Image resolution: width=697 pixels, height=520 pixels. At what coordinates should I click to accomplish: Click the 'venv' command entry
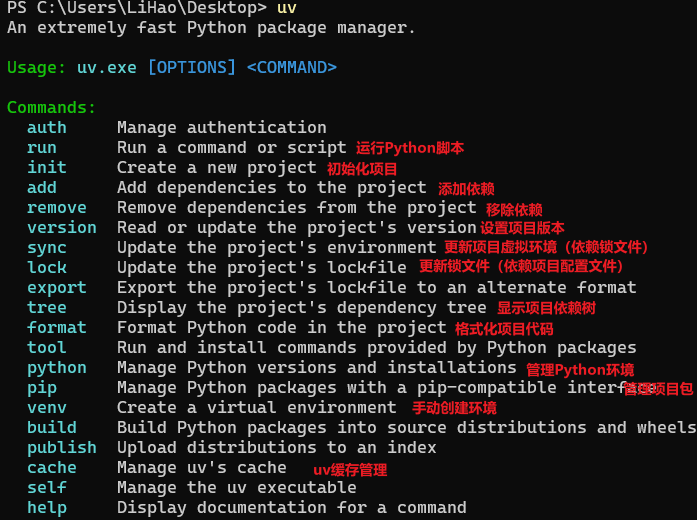46,408
